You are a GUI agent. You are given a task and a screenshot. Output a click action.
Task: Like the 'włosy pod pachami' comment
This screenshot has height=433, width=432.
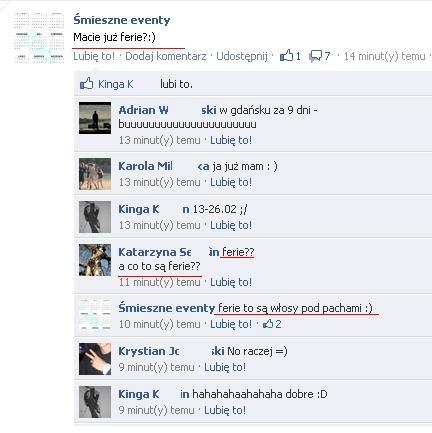click(x=231, y=324)
